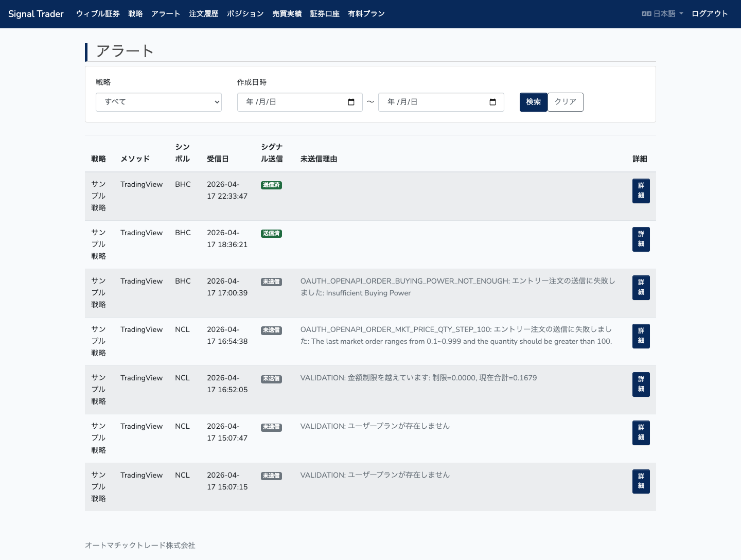Focus the start 作成日時 date field
This screenshot has height=560, width=741.
click(300, 102)
